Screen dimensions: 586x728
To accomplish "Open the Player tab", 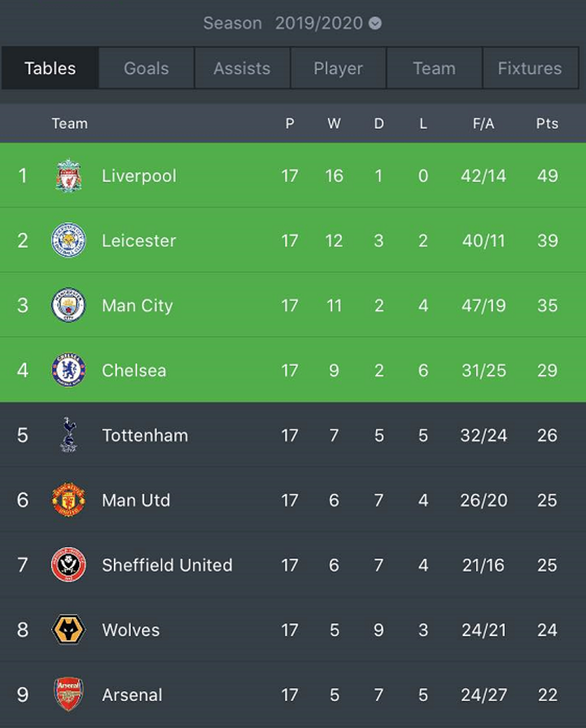I will click(338, 68).
